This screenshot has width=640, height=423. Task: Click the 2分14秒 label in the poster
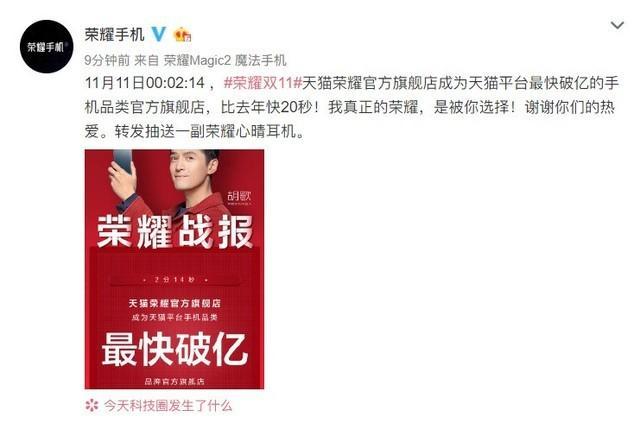coord(174,280)
